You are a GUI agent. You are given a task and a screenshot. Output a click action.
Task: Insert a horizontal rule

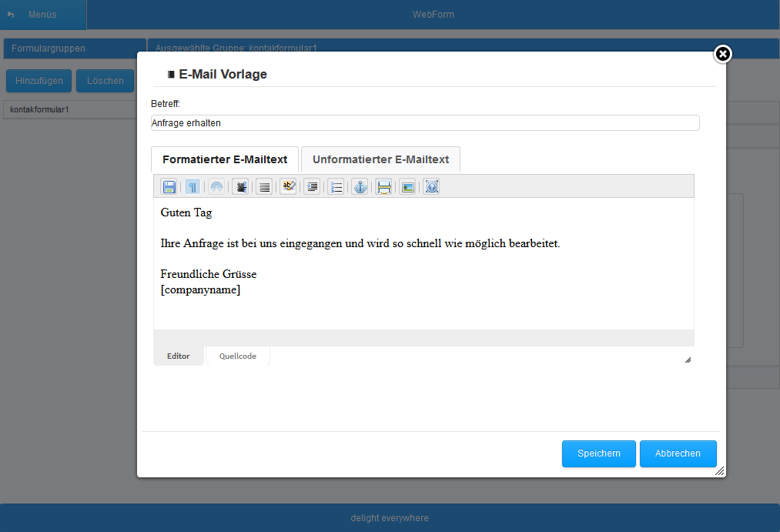click(383, 186)
